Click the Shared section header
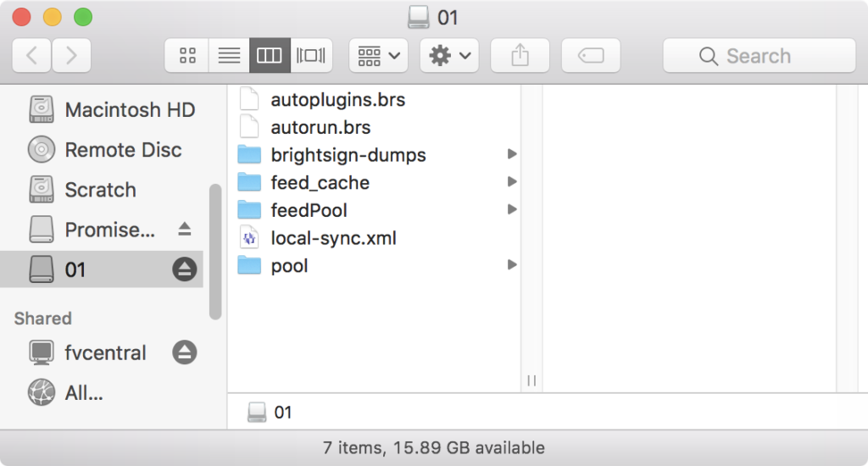This screenshot has width=868, height=466. [x=42, y=319]
